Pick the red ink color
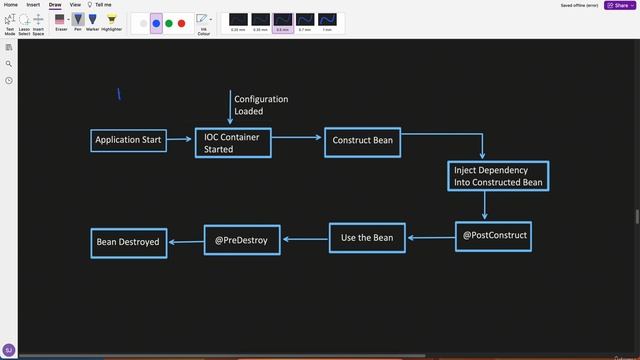Screen dimensions: 640x360 pyautogui.click(x=182, y=24)
